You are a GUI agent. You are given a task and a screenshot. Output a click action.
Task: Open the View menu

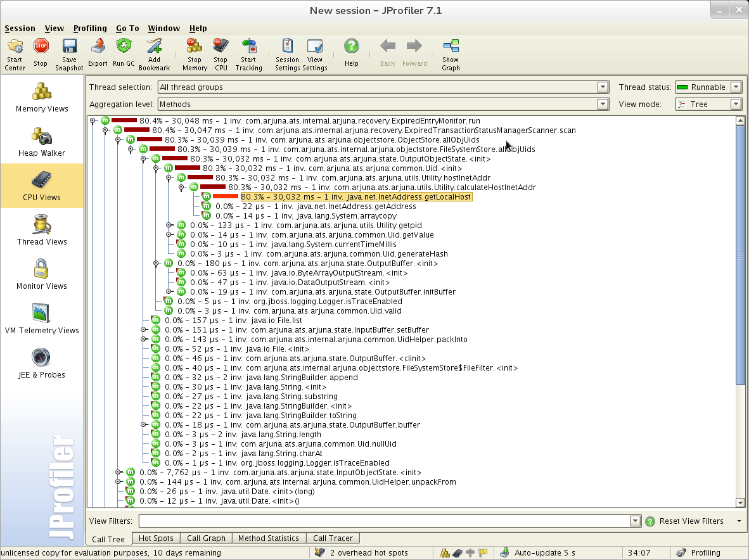tap(54, 28)
